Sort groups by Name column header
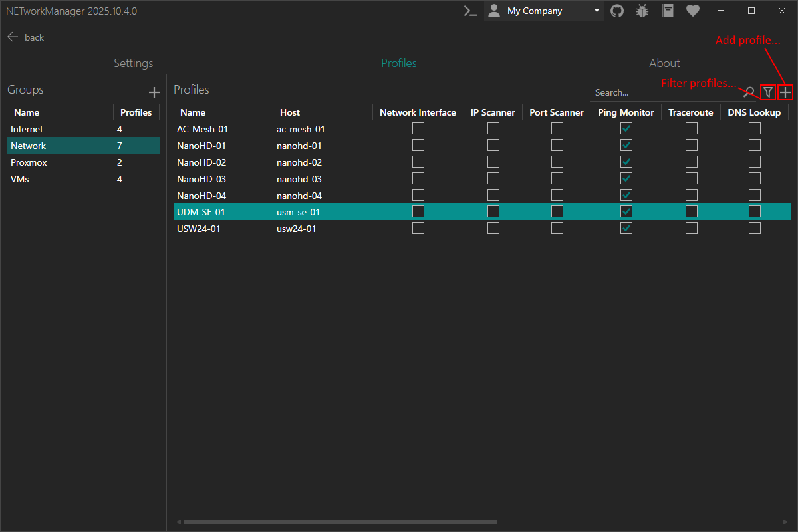The image size is (798, 532). pyautogui.click(x=27, y=112)
